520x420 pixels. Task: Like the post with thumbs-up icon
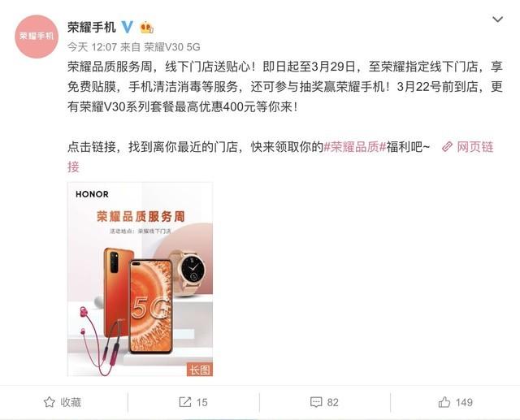coord(444,402)
